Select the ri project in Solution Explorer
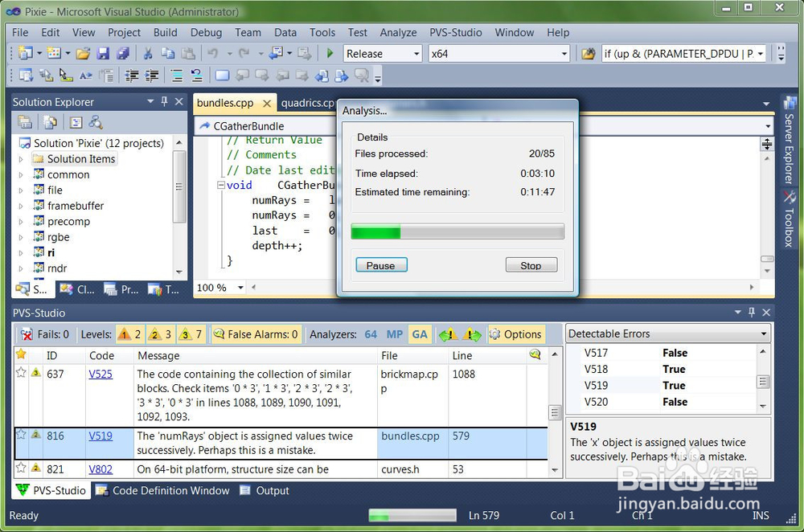The width and height of the screenshot is (804, 532). [x=51, y=252]
